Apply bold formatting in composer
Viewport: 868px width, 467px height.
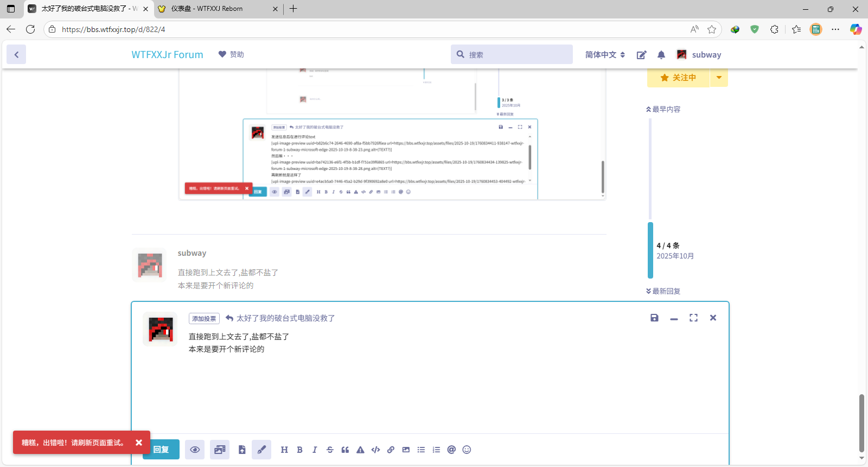(299, 450)
